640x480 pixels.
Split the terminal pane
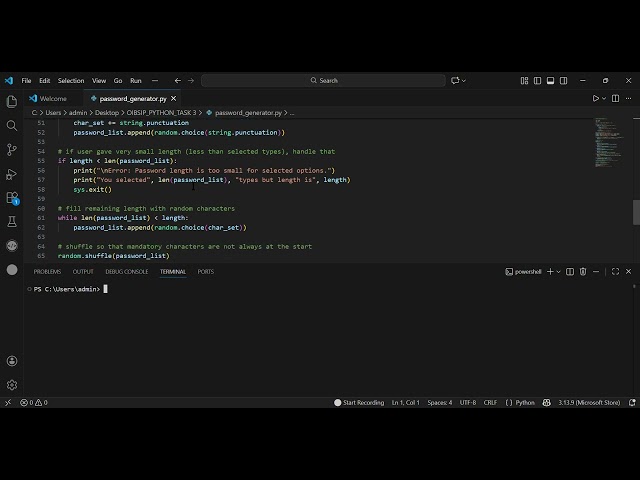570,271
